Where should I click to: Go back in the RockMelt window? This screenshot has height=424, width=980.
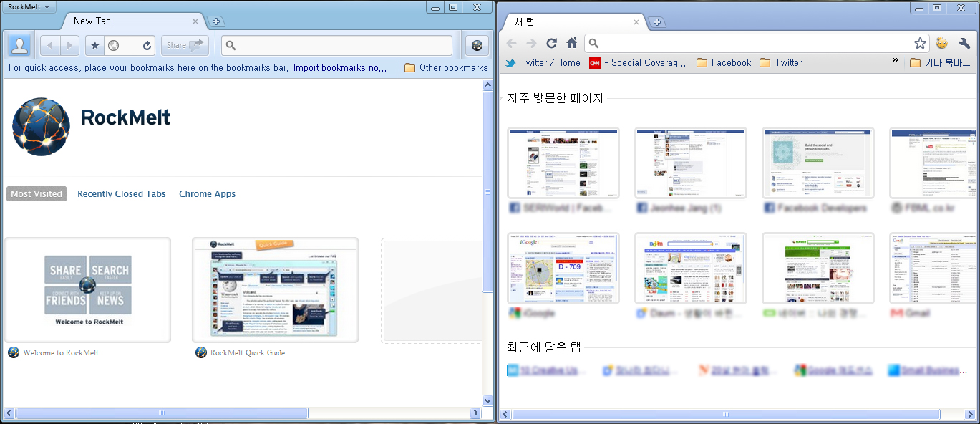50,46
